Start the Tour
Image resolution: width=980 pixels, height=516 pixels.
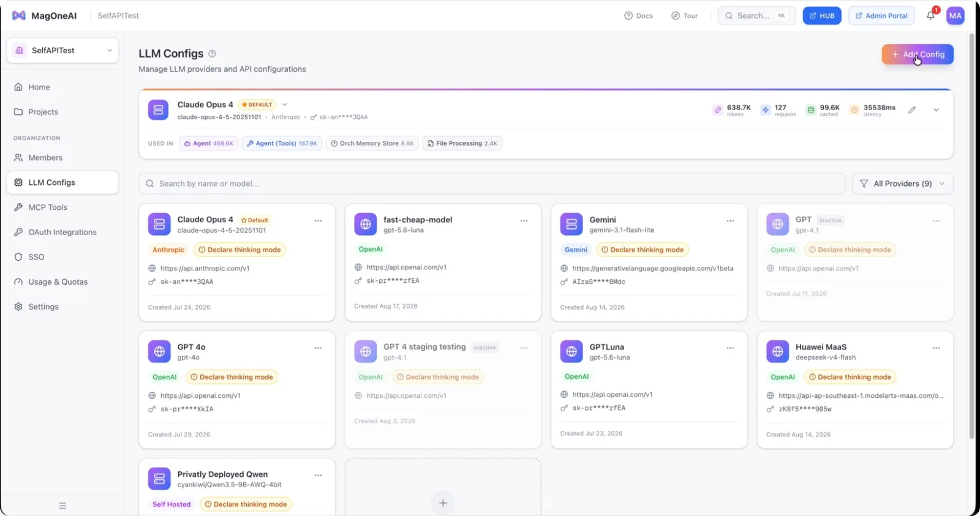(684, 16)
